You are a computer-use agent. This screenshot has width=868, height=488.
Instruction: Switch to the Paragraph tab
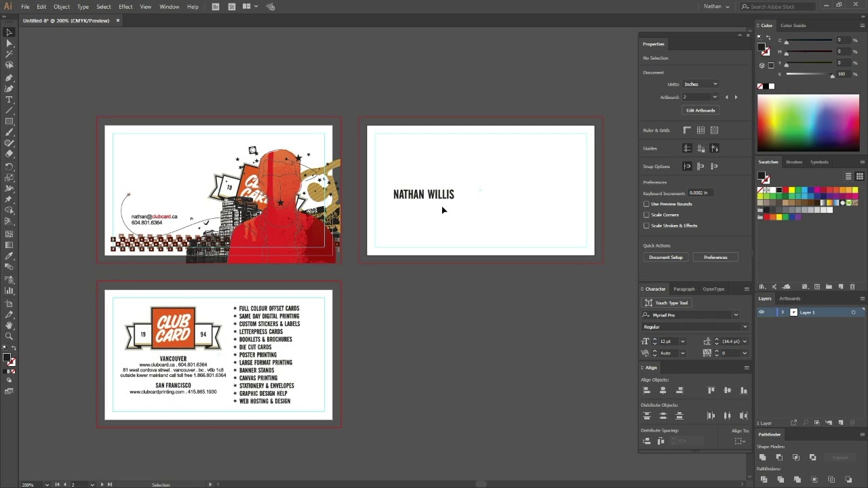tap(684, 289)
